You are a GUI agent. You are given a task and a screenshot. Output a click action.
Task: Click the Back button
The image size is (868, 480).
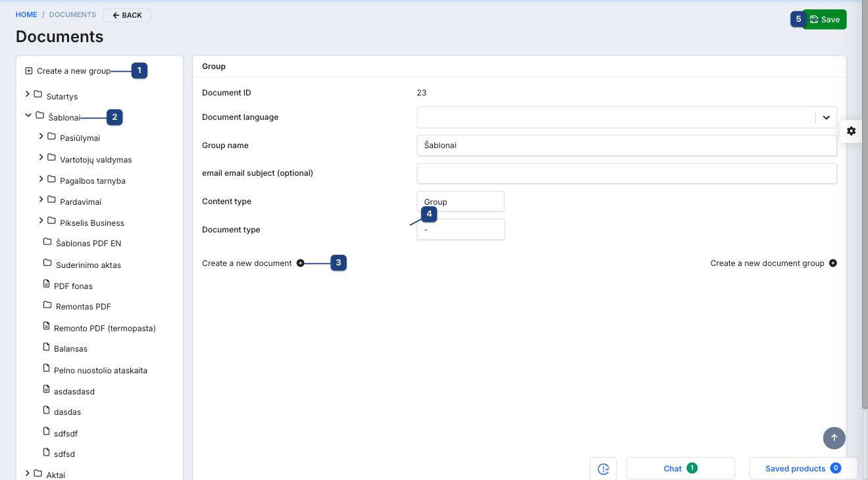coord(127,15)
